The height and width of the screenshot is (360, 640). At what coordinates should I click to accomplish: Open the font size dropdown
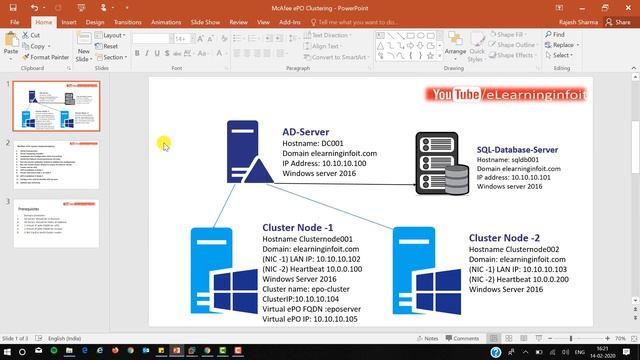(x=193, y=39)
